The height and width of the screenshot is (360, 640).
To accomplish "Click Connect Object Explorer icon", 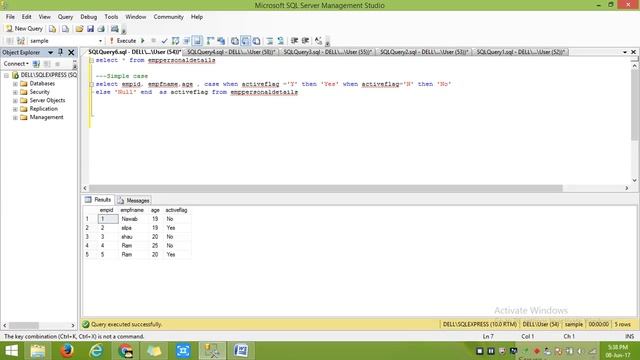I will coord(36,64).
